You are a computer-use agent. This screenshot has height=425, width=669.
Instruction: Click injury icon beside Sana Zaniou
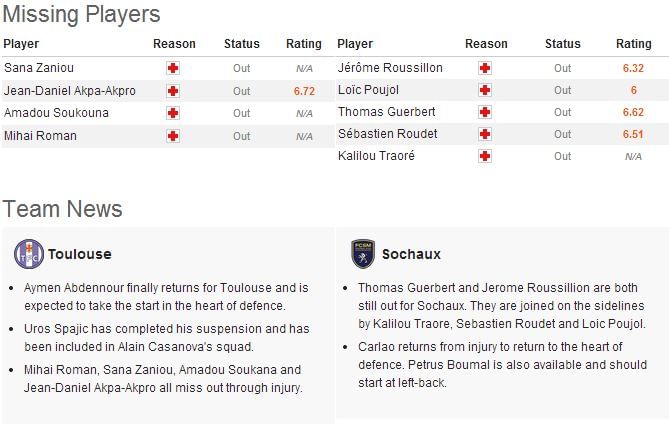pyautogui.click(x=174, y=68)
